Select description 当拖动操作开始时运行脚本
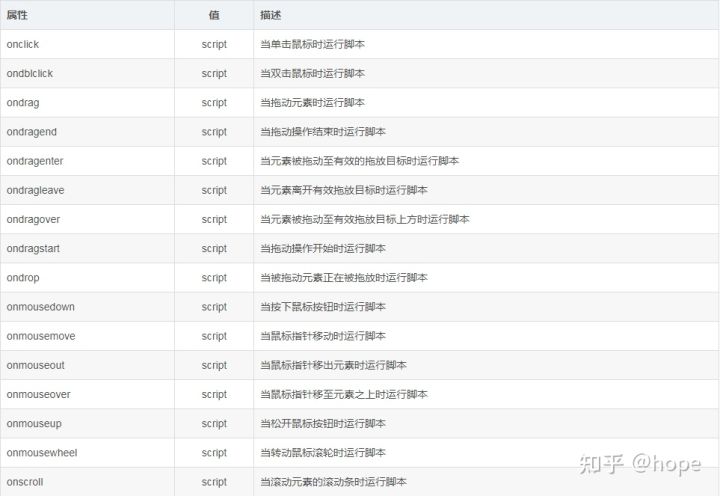Viewport: 720px width, 496px height. pos(323,248)
